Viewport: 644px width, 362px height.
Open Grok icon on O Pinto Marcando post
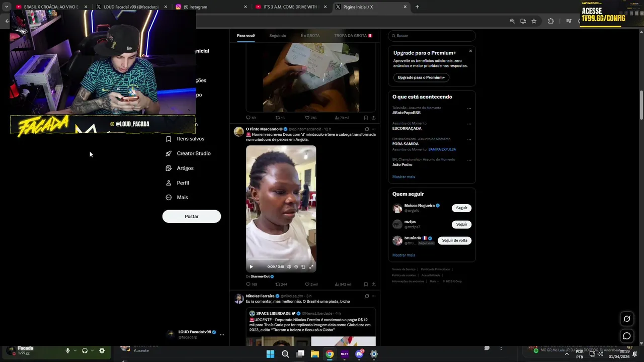pyautogui.click(x=367, y=129)
